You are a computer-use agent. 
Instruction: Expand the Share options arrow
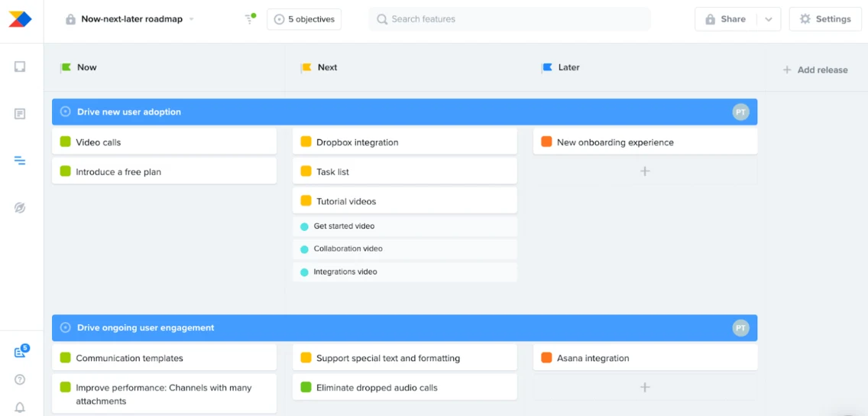pyautogui.click(x=769, y=19)
